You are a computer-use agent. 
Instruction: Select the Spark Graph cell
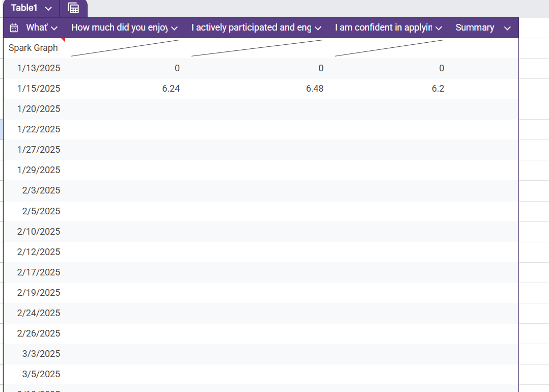[33, 48]
